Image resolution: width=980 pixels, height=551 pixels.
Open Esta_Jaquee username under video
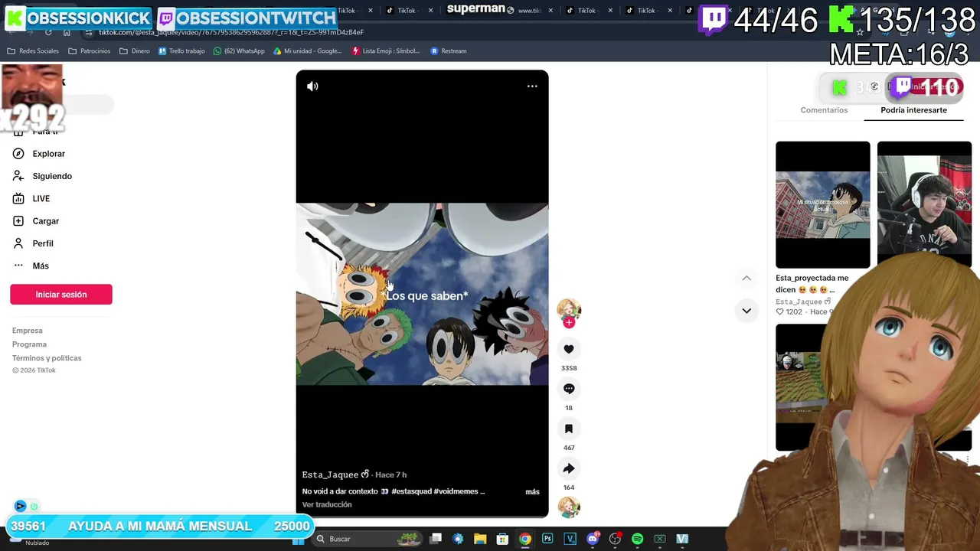click(x=331, y=475)
